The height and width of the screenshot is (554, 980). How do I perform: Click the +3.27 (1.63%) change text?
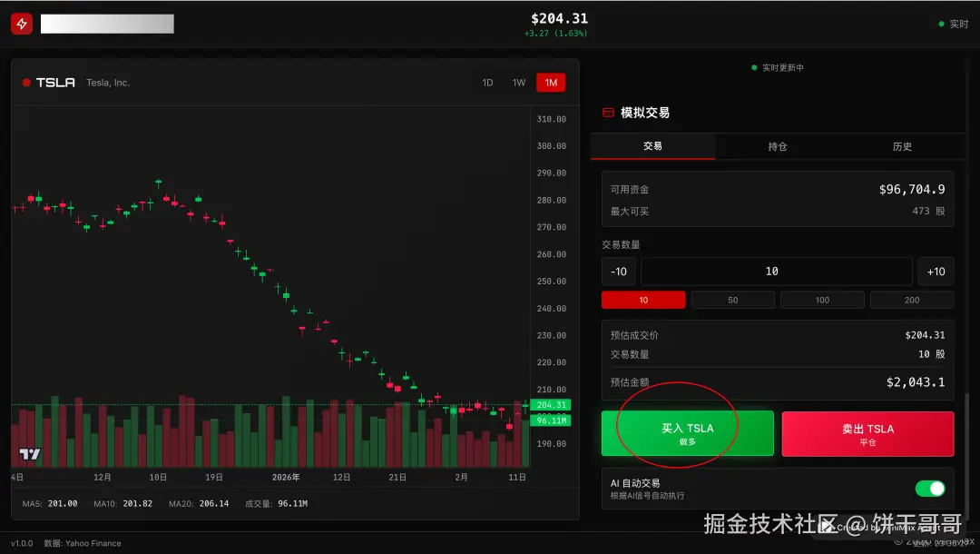coord(555,33)
